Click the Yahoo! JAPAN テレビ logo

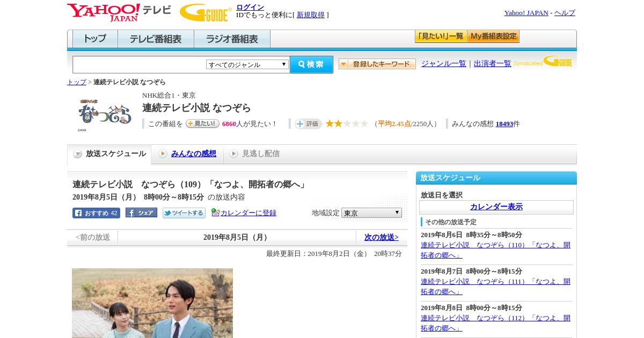click(x=119, y=12)
